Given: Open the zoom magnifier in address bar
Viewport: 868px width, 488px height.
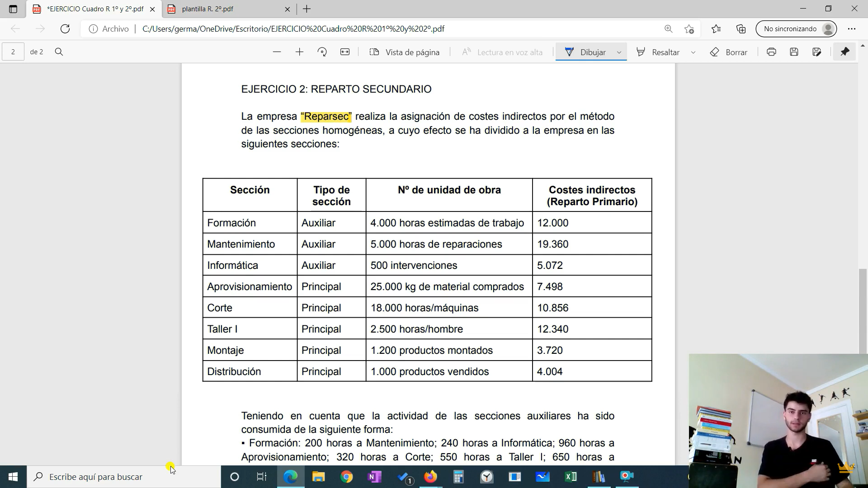Looking at the screenshot, I should coord(668,29).
